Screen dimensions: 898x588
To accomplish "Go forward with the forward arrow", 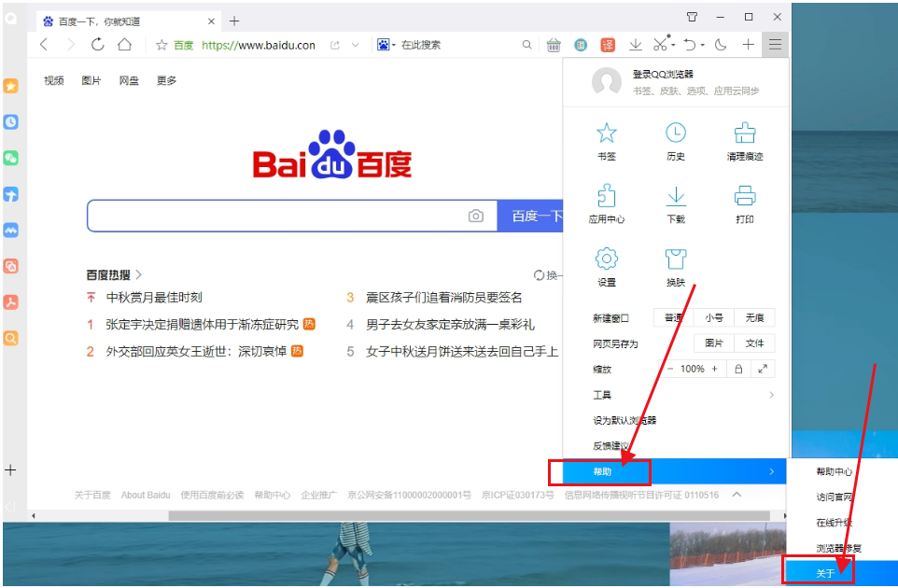I will [70, 45].
